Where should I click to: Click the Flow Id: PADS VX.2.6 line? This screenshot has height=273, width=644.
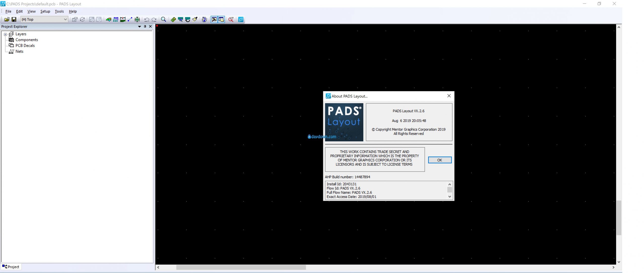[x=343, y=188]
